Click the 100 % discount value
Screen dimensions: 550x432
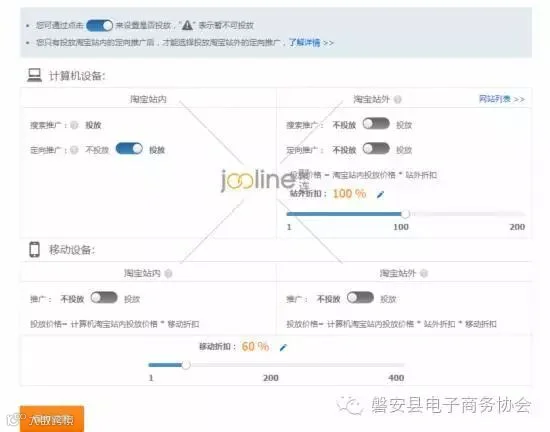pos(349,194)
